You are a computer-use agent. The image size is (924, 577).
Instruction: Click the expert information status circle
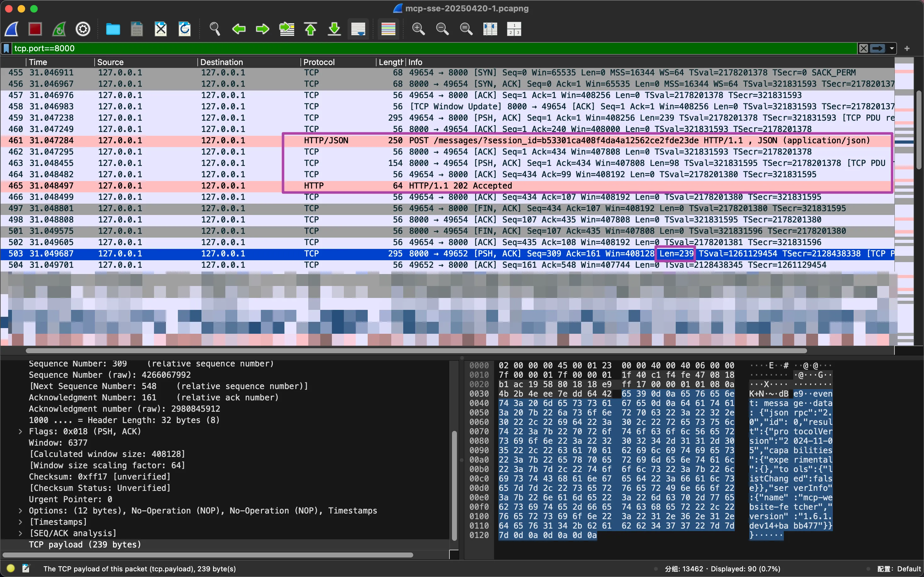(x=11, y=568)
